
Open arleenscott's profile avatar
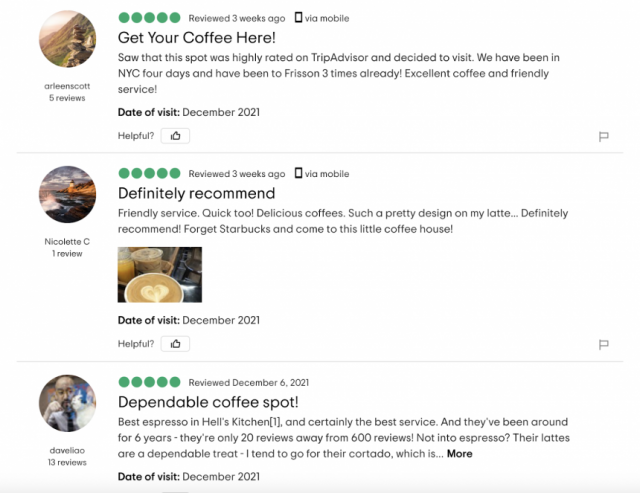click(x=67, y=40)
